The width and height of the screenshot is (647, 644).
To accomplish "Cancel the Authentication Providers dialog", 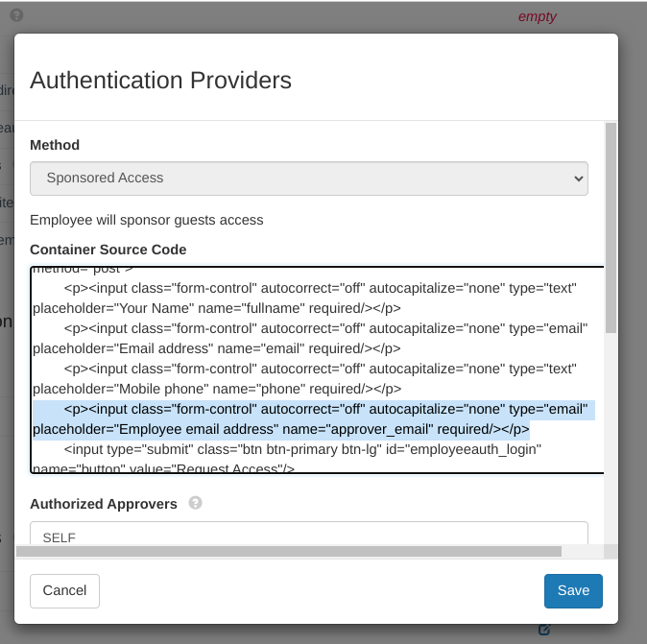I will click(65, 590).
